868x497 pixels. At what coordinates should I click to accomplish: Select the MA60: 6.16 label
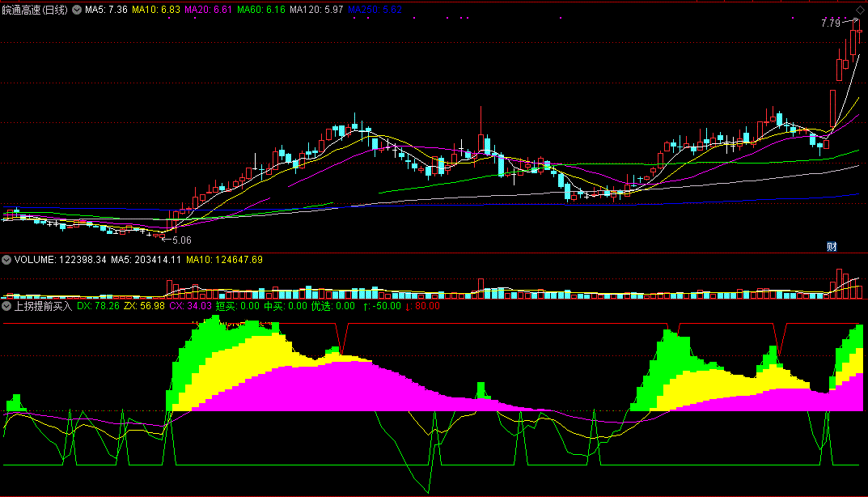pos(261,10)
